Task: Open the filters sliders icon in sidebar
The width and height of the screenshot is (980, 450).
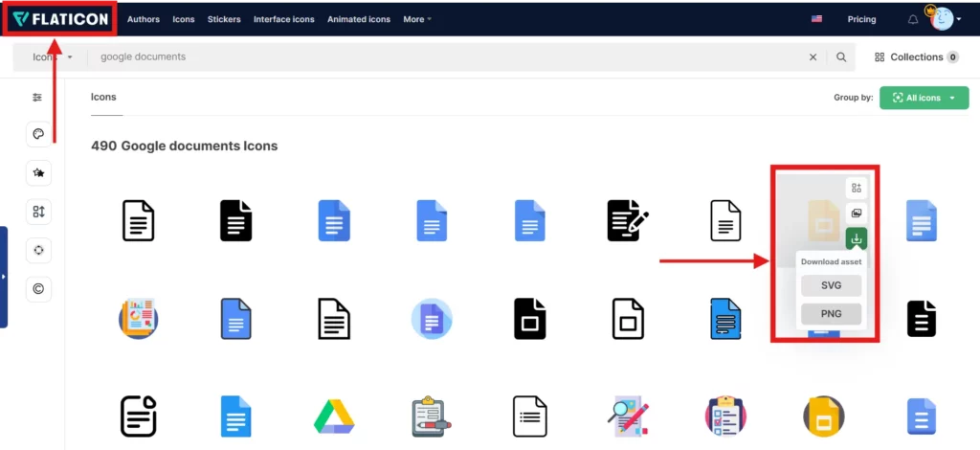Action: coord(37,97)
